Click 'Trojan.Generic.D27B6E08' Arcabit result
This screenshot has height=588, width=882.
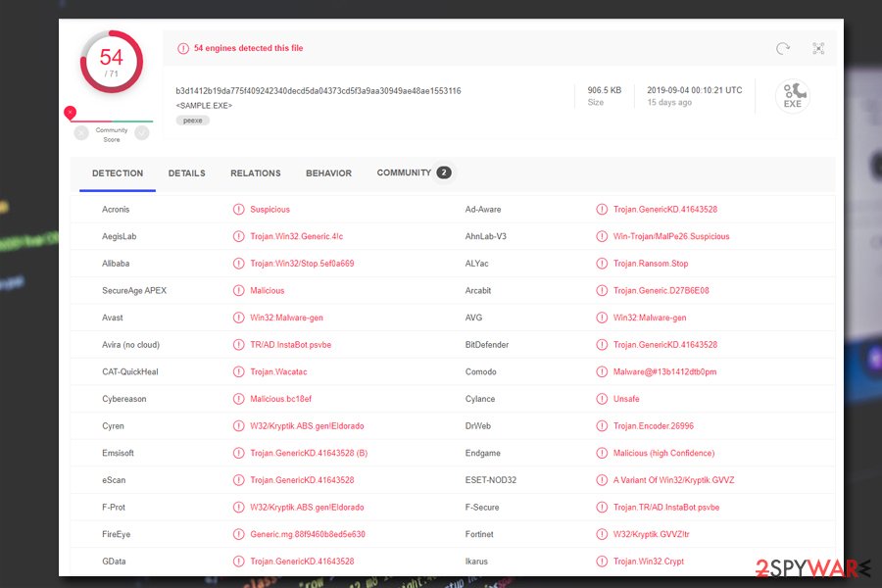tap(661, 290)
